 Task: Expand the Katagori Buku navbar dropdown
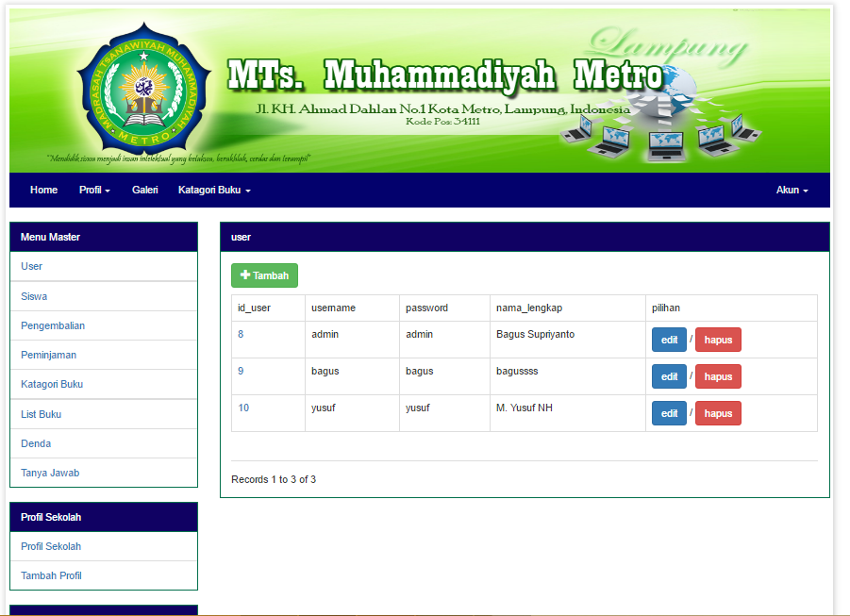(x=214, y=190)
